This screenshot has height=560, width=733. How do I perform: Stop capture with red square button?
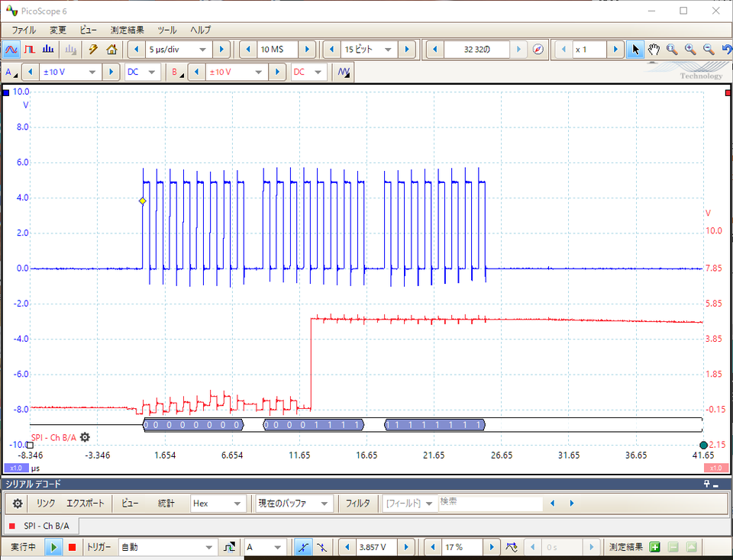pyautogui.click(x=72, y=547)
